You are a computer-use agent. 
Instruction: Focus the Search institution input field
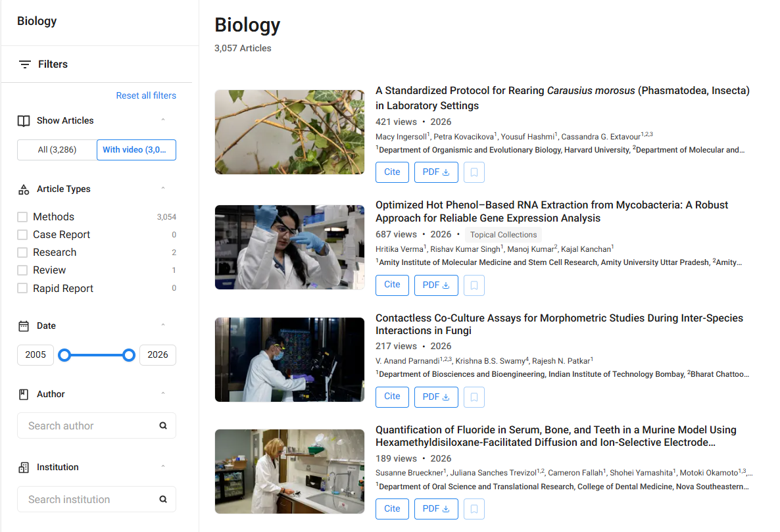97,499
